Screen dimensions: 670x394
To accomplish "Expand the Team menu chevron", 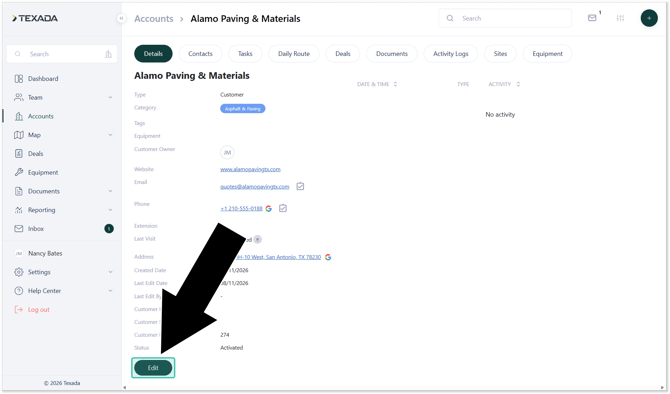I will (x=110, y=97).
